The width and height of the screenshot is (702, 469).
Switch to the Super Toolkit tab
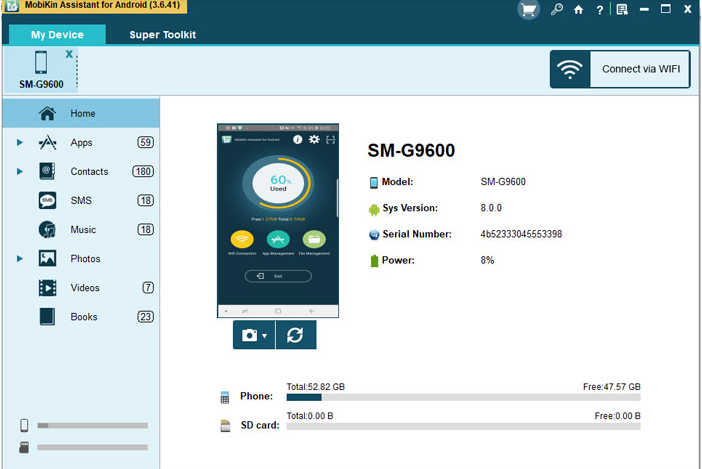tap(162, 35)
